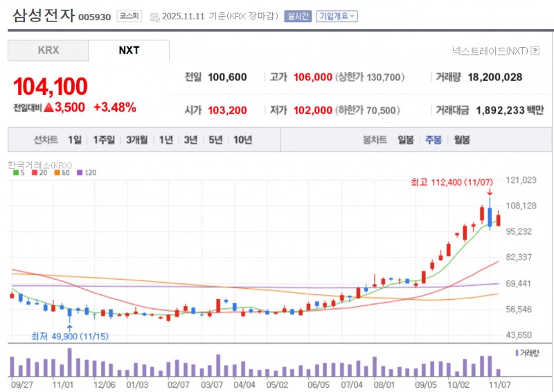554x392 pixels.
Task: Click the 실시간 button
Action: [298, 16]
